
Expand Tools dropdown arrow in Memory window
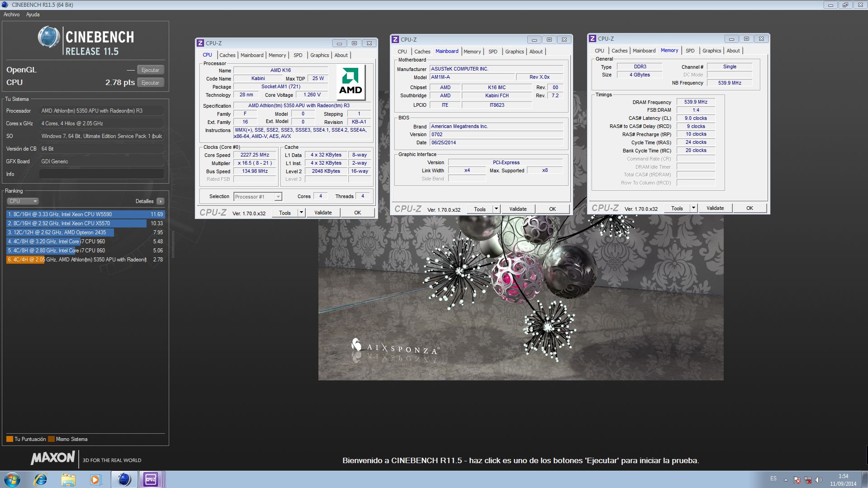(693, 208)
